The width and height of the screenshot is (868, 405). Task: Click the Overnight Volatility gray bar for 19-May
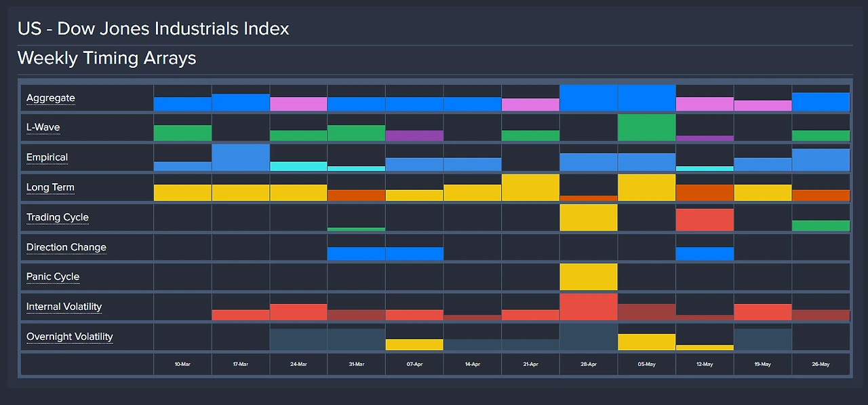click(x=762, y=339)
